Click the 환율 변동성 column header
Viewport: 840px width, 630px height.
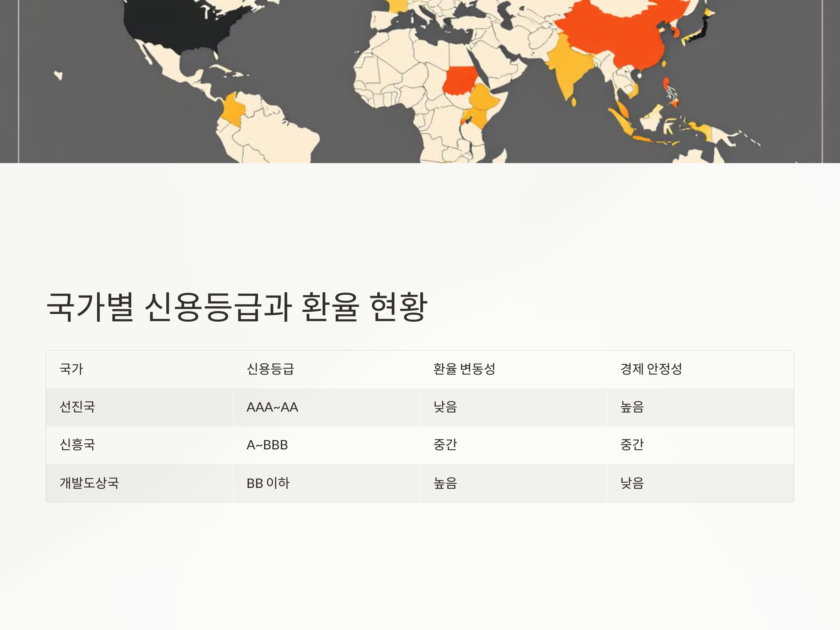[x=464, y=369]
